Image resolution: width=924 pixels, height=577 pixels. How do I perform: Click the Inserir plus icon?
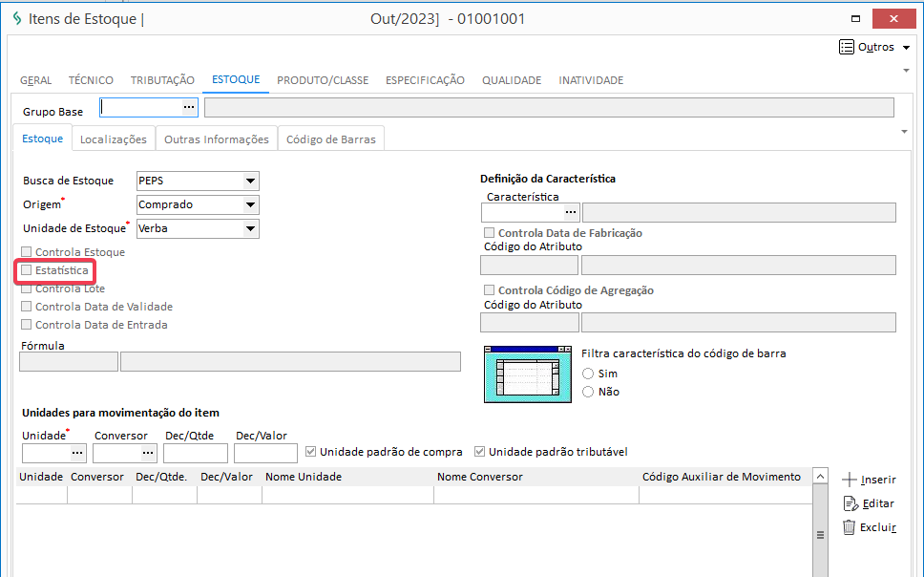pos(850,480)
